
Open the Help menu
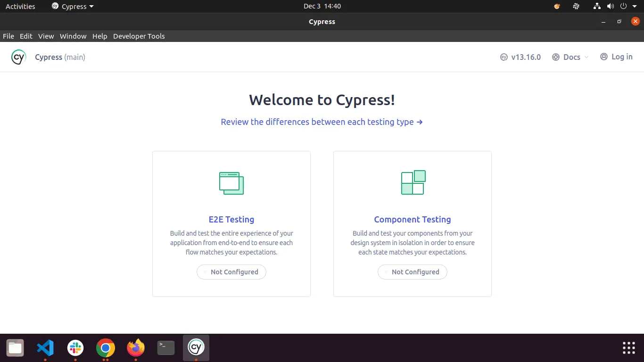[x=100, y=36]
